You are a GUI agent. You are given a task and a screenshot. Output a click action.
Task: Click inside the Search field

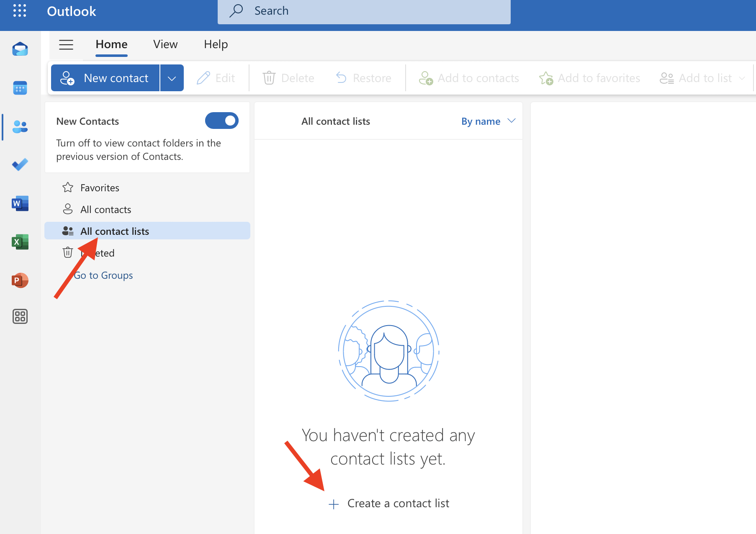(x=363, y=11)
